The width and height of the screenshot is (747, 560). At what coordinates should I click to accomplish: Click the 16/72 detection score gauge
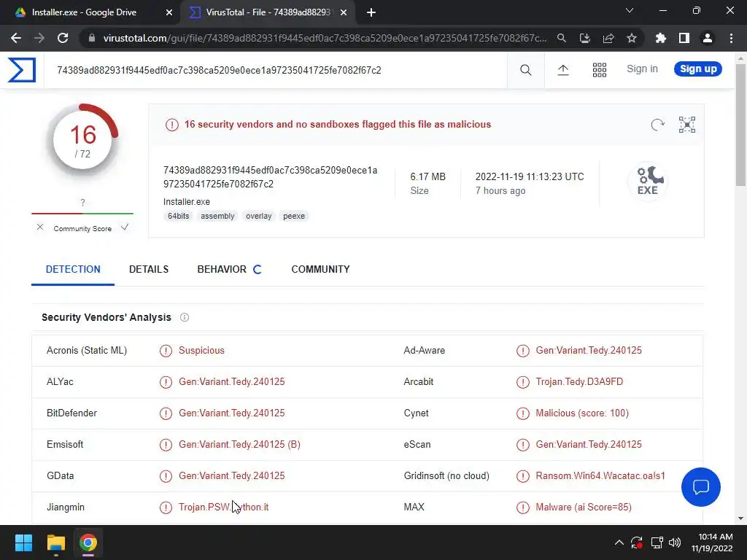(x=82, y=141)
